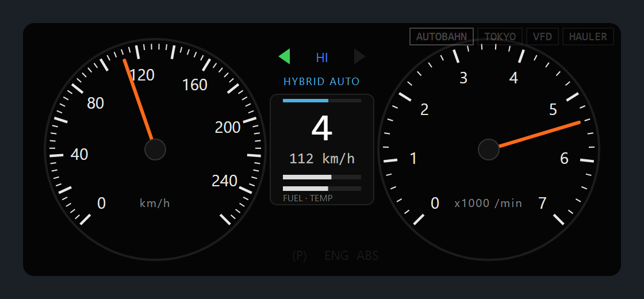Click the green left turn signal arrow
The width and height of the screenshot is (644, 299).
click(x=285, y=57)
